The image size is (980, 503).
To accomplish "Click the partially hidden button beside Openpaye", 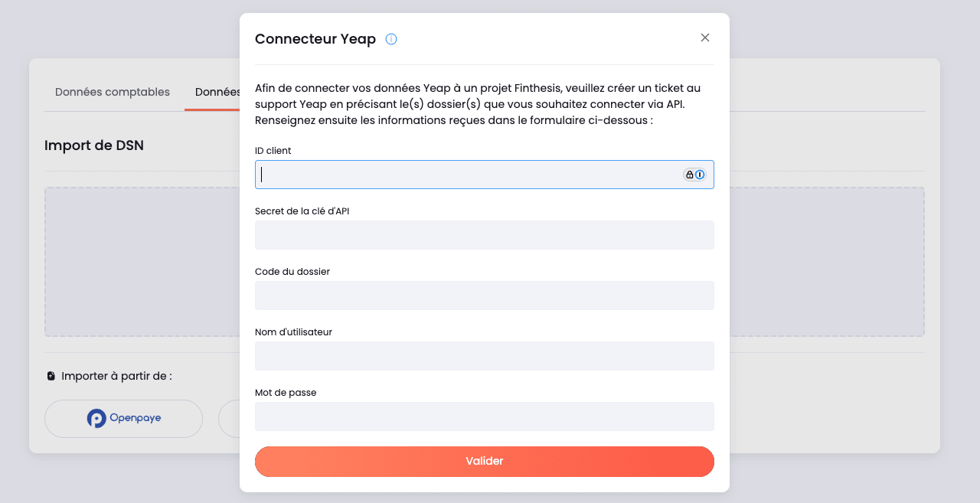I will click(x=230, y=418).
